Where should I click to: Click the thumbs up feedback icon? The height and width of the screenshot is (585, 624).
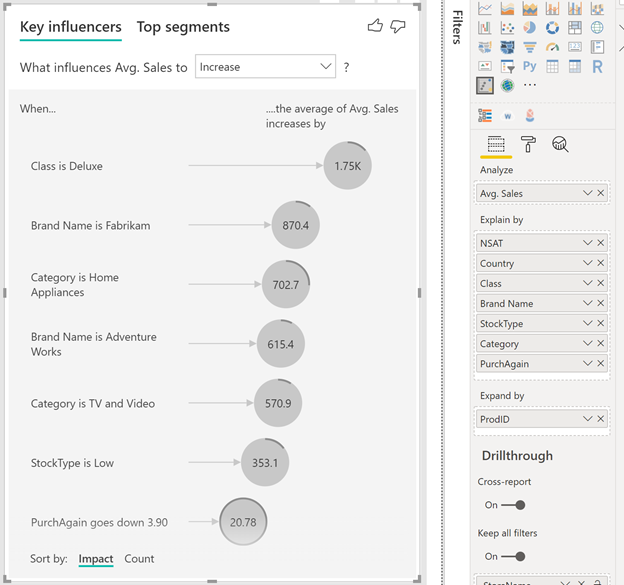[375, 26]
